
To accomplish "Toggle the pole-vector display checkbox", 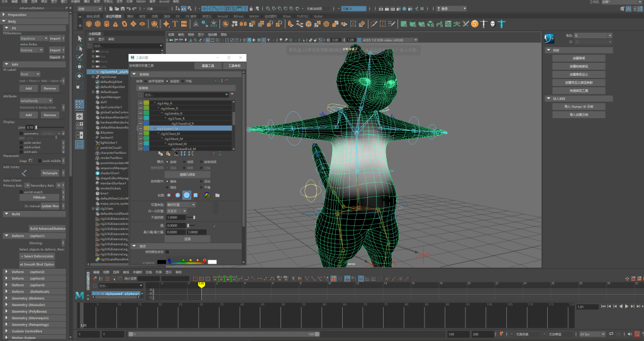I will 21,143.
